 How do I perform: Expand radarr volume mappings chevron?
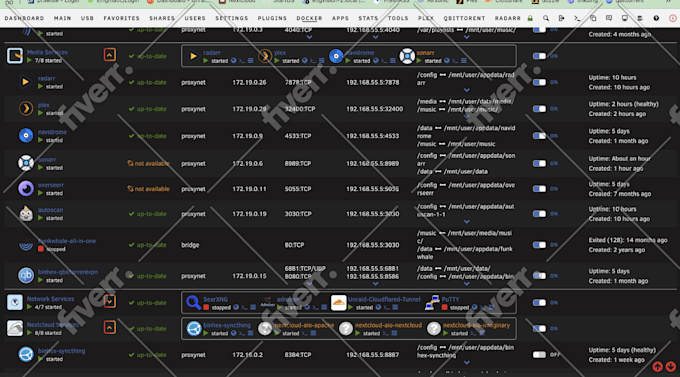(466, 90)
